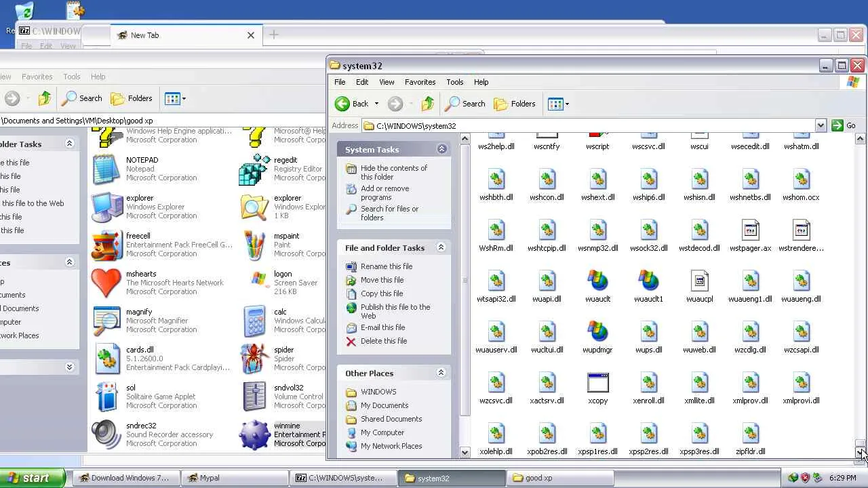Select the wuauclt file icon
The image size is (868, 488).
point(597,281)
